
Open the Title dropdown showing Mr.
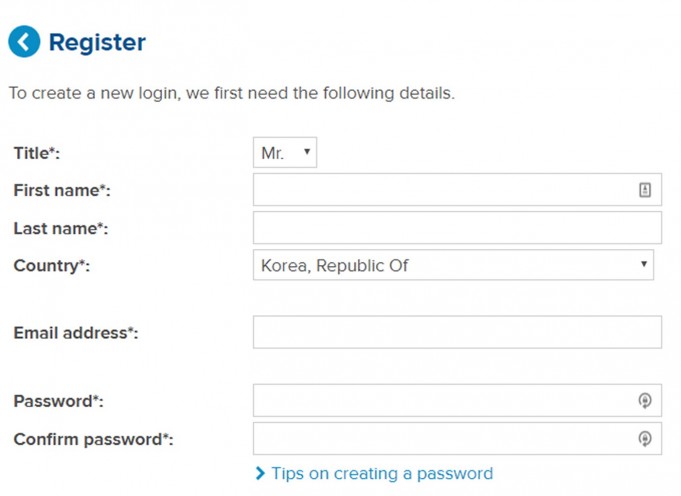[x=285, y=153]
